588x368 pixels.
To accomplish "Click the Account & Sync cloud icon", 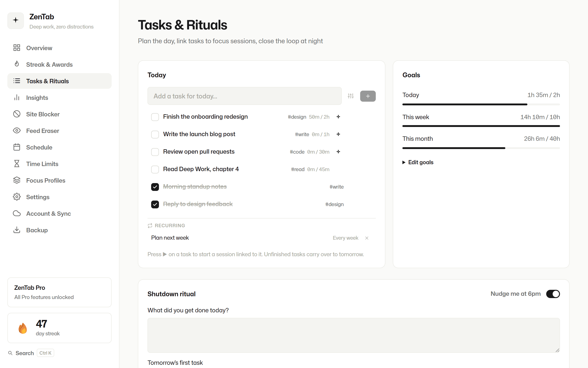I will [17, 213].
